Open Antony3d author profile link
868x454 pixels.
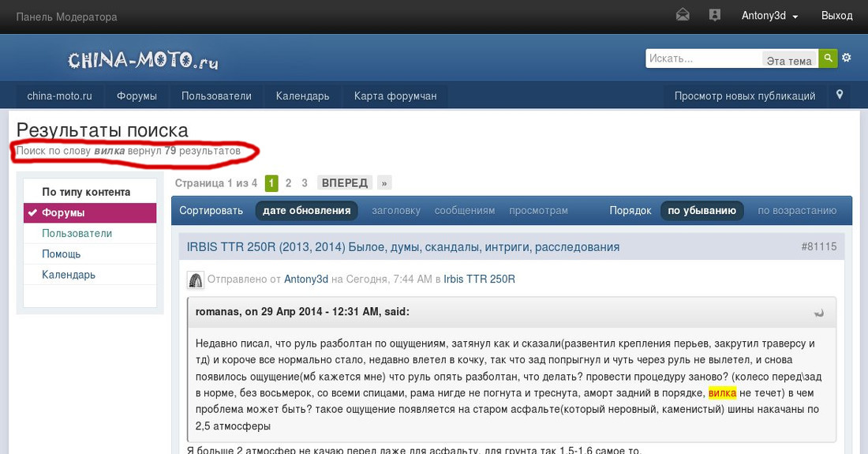[x=306, y=279]
